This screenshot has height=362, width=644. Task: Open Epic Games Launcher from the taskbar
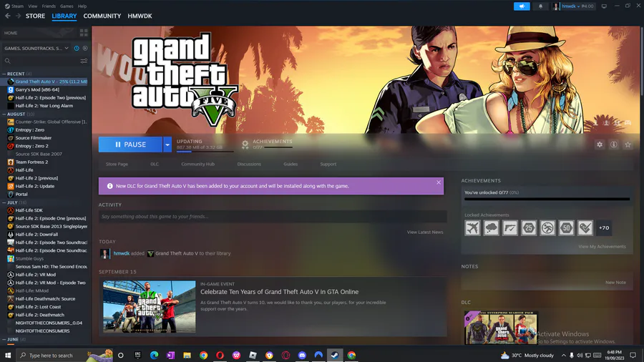tap(137, 355)
